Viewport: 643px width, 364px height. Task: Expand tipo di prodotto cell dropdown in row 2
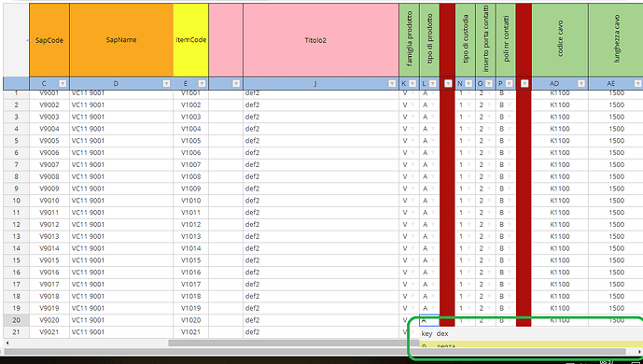pyautogui.click(x=433, y=105)
